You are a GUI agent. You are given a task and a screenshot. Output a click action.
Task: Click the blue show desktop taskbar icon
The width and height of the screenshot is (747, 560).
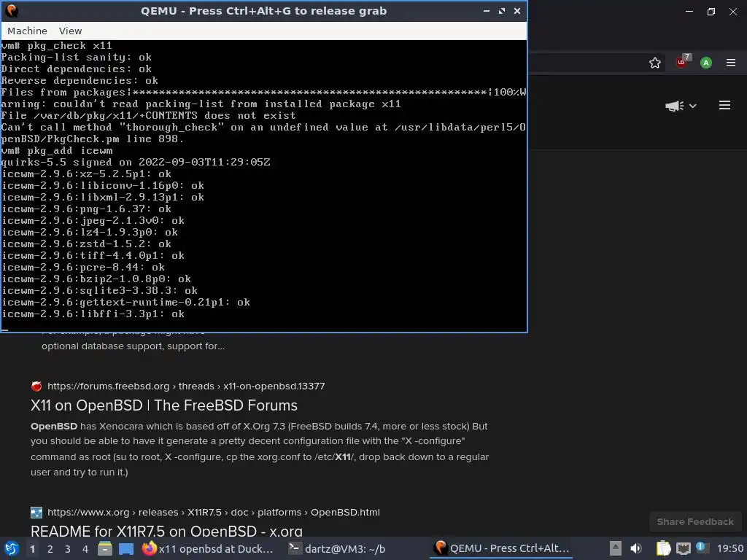point(125,549)
